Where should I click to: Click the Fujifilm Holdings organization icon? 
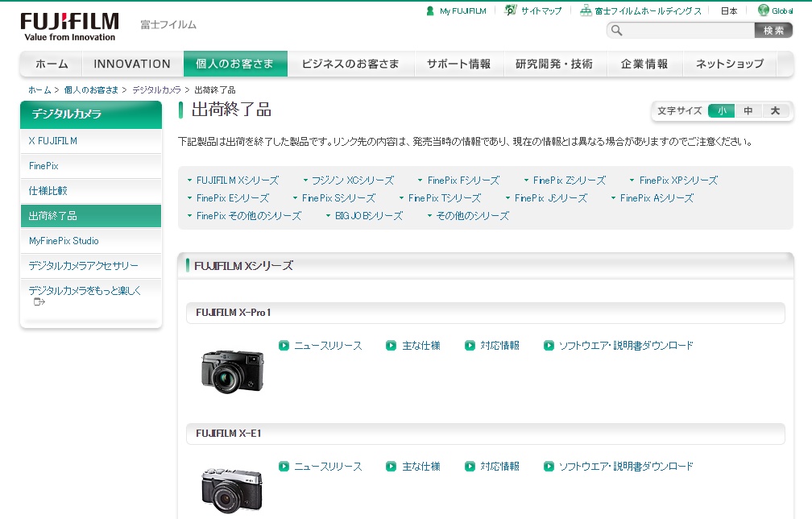(x=586, y=10)
